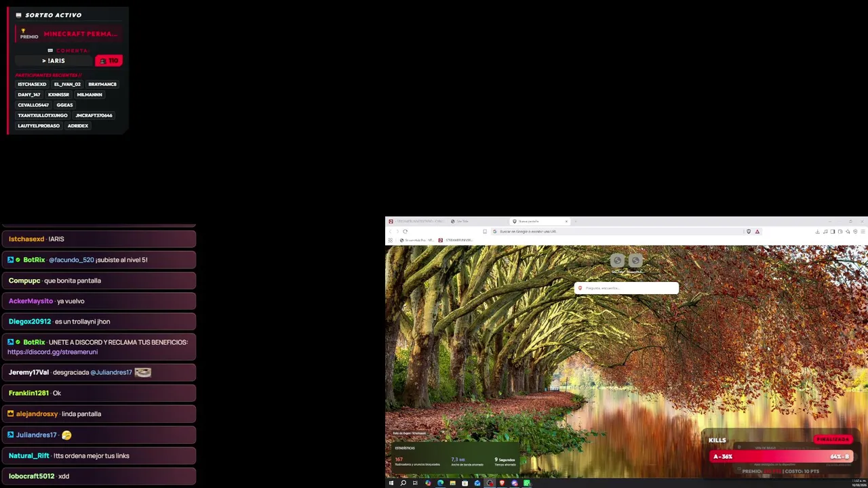Image resolution: width=868 pixels, height=488 pixels.
Task: Select participant GGEAS in the giveaway list
Action: point(64,105)
